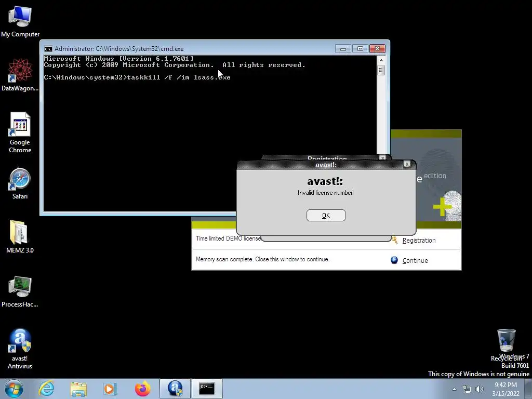532x399 pixels.
Task: Click OK on the avast! dialog
Action: click(x=326, y=216)
